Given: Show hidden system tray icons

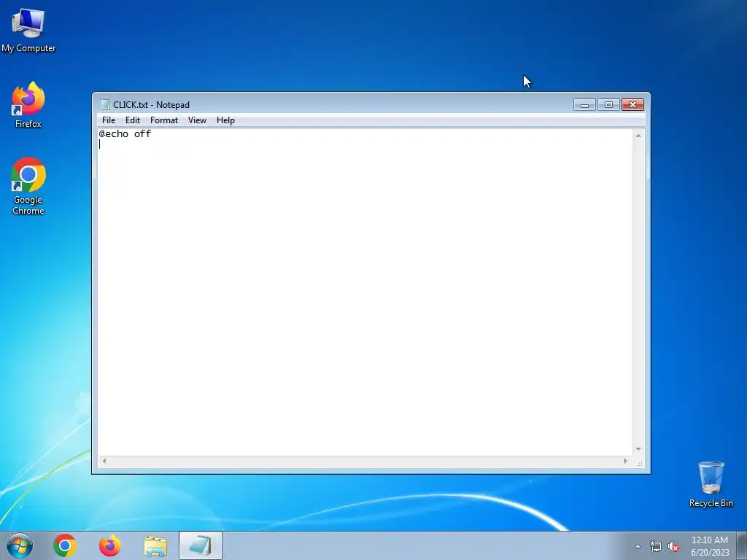Looking at the screenshot, I should coord(638,546).
